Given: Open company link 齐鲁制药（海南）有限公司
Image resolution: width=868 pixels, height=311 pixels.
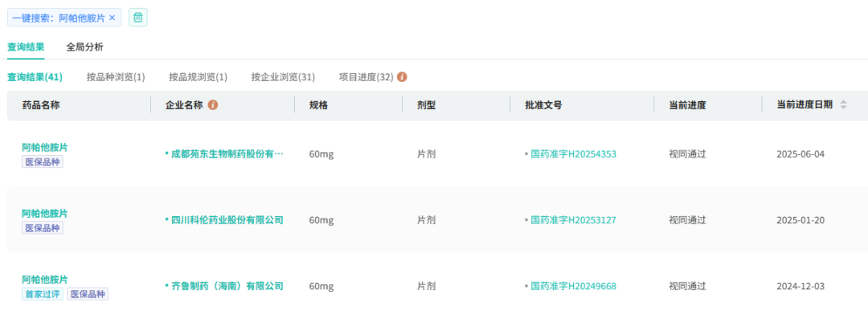Looking at the screenshot, I should coord(227,286).
